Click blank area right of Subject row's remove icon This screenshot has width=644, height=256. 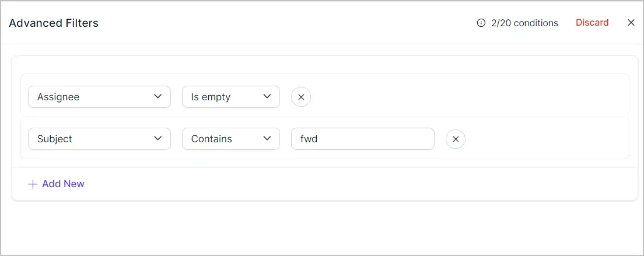point(546,139)
